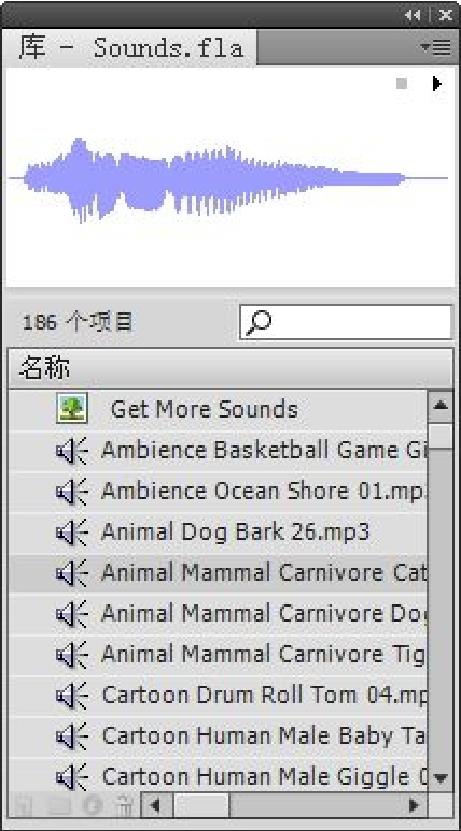
Task: Click the speaker icon for Ambience Basketball Game
Action: (x=72, y=450)
